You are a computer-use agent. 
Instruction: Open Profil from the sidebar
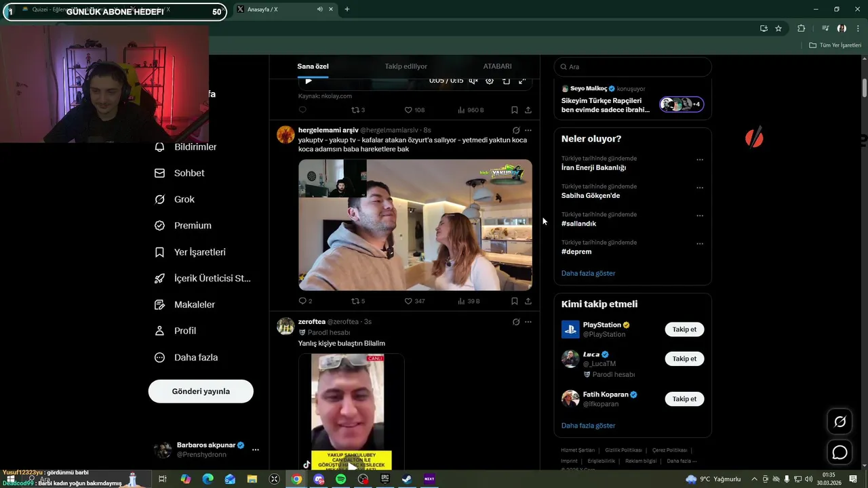[176, 331]
